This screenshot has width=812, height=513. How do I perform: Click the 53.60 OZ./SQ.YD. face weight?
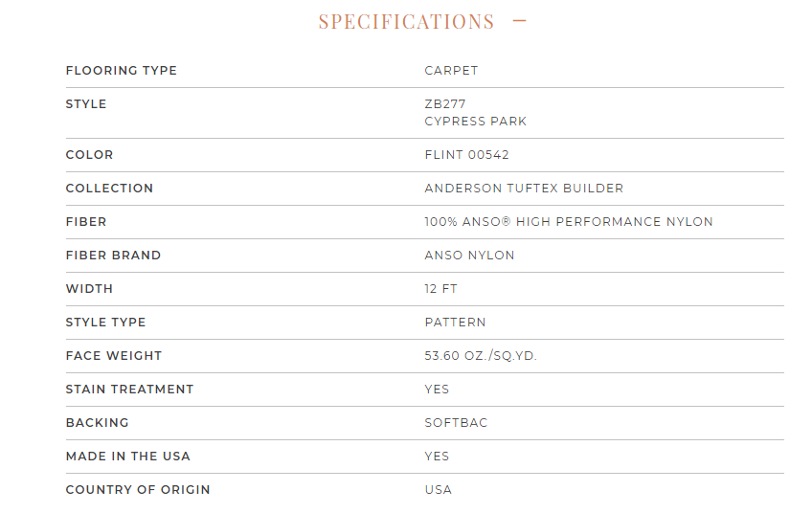[x=481, y=356]
